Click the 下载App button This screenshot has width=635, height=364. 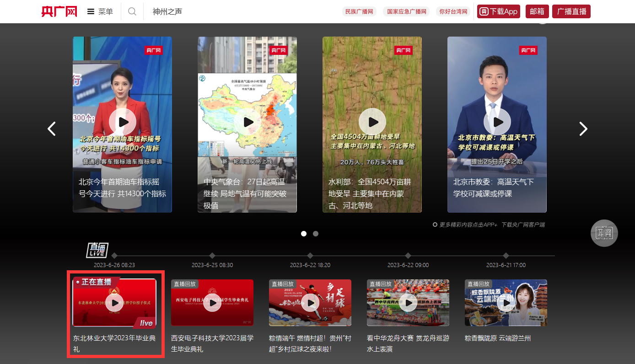coord(498,11)
